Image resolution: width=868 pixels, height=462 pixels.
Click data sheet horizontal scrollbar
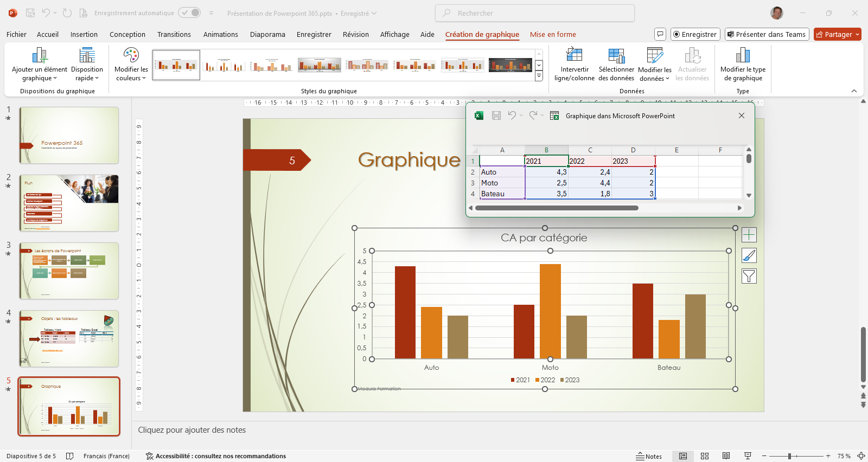pyautogui.click(x=557, y=208)
